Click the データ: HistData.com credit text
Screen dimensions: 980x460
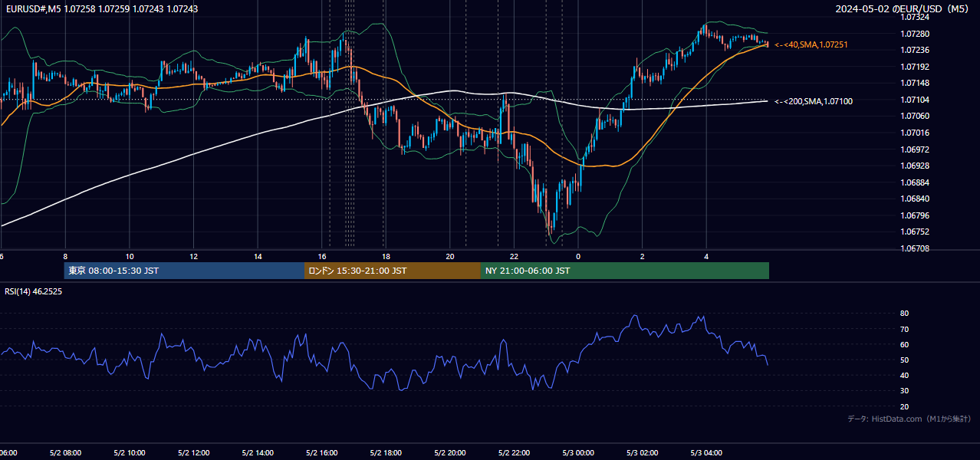click(909, 419)
